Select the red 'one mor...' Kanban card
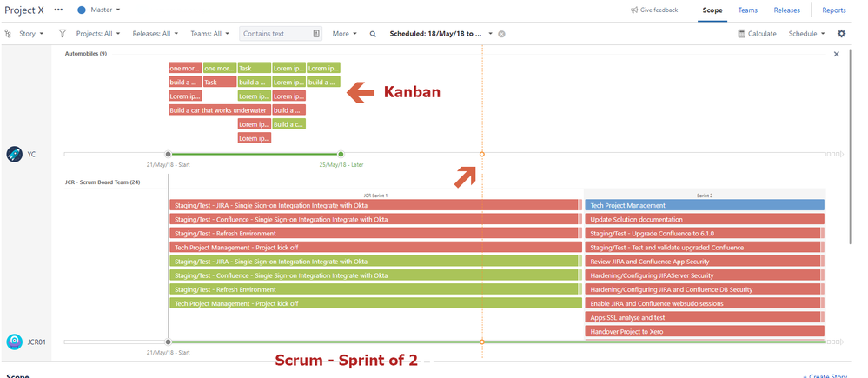 pos(185,68)
